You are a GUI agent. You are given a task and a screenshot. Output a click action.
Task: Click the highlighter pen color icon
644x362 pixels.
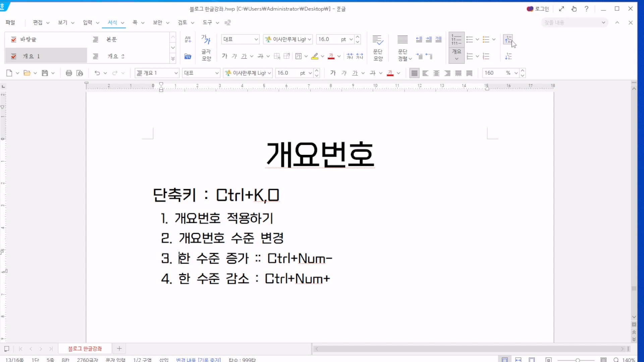[315, 56]
